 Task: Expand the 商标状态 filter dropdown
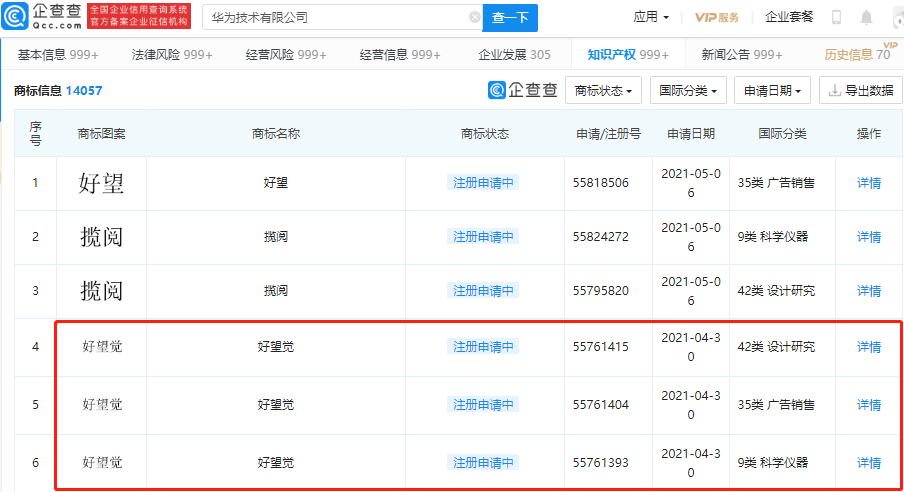pos(603,91)
